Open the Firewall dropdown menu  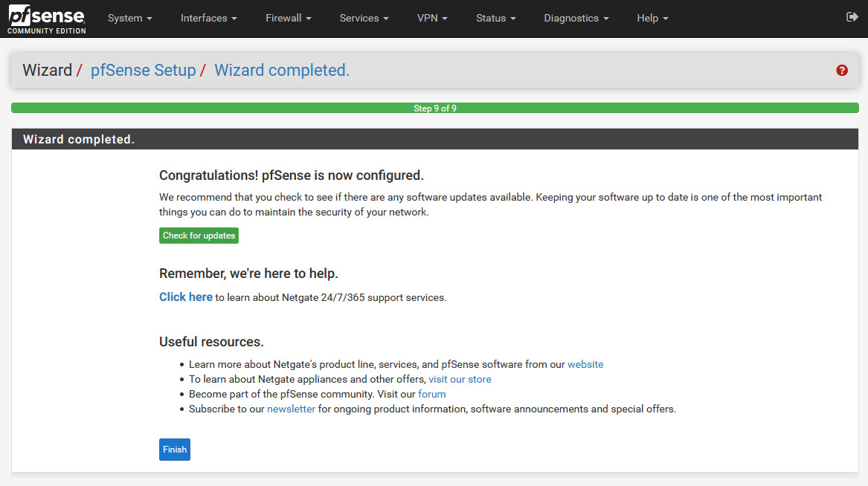click(289, 19)
